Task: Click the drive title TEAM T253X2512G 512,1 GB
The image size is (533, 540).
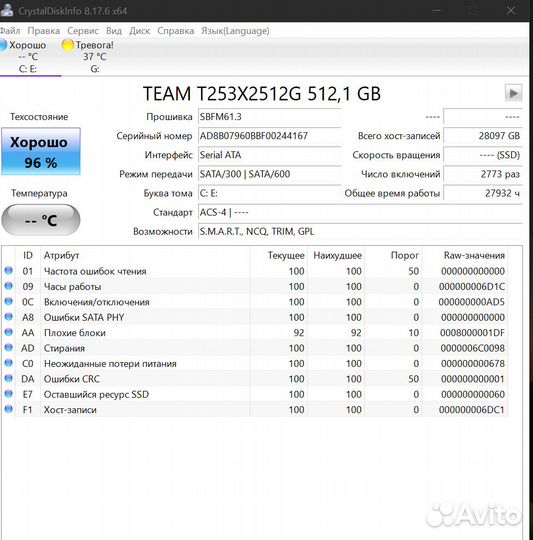Action: coord(262,93)
